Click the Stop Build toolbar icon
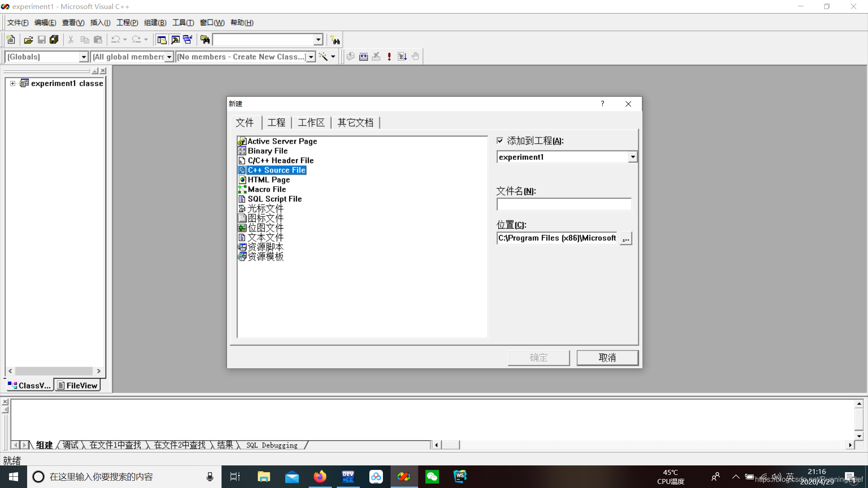 (376, 56)
